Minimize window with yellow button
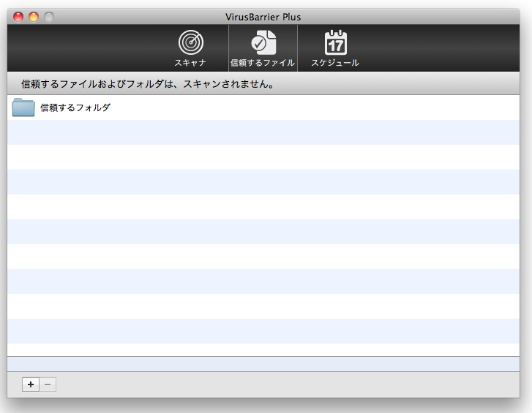This screenshot has height=413, width=532. 34,17
